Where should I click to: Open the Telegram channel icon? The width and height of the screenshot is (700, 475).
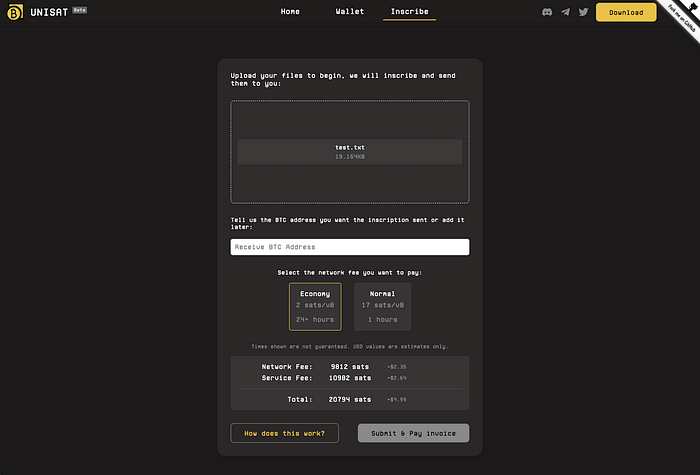pyautogui.click(x=566, y=12)
